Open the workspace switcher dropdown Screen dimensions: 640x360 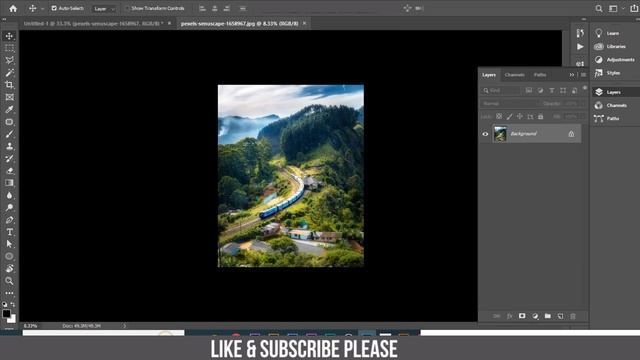pyautogui.click(x=616, y=8)
